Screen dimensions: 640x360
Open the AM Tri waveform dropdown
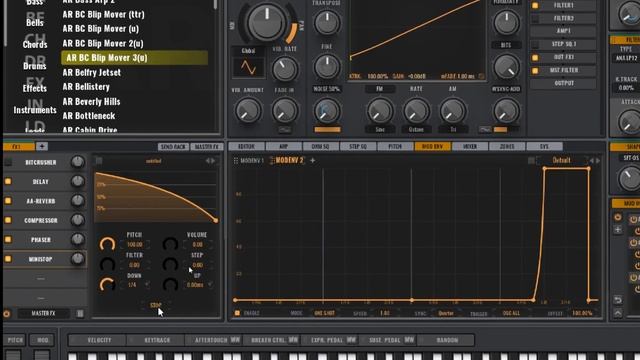pos(453,129)
